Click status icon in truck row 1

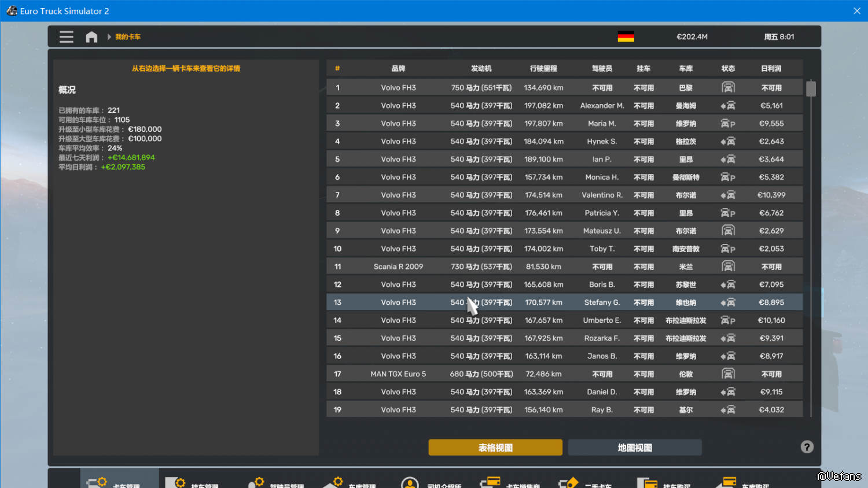(x=728, y=87)
